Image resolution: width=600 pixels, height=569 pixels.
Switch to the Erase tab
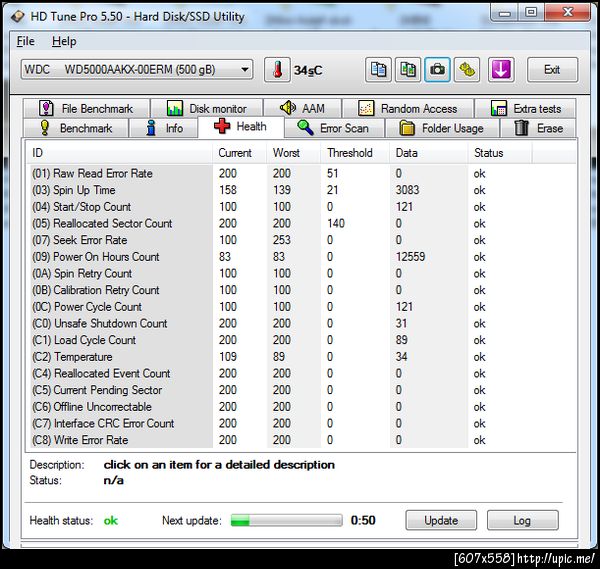click(538, 128)
